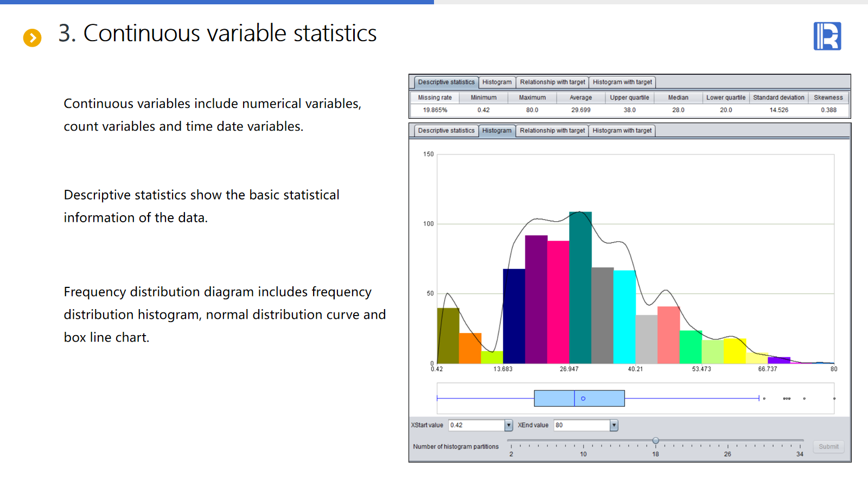Select the olive-colored first histogram bar

click(448, 336)
